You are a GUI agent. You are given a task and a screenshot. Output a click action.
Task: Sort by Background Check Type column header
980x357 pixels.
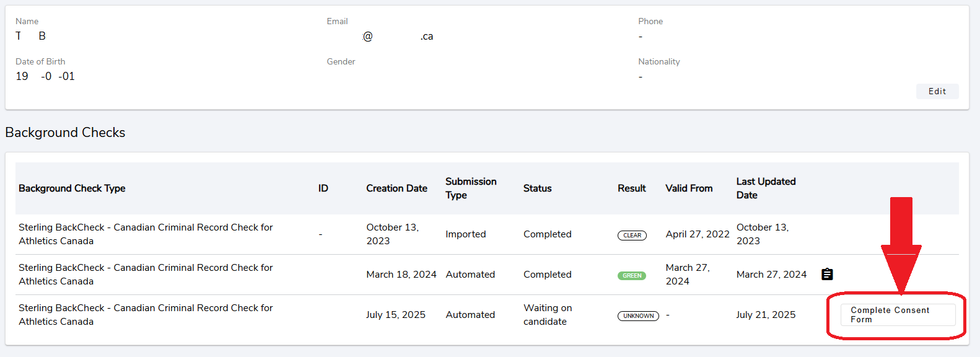coord(72,188)
